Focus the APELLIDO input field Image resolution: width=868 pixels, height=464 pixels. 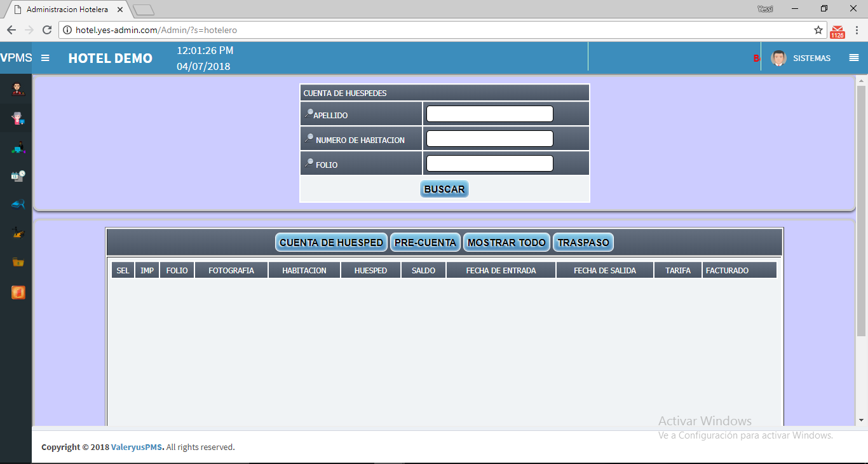(489, 114)
